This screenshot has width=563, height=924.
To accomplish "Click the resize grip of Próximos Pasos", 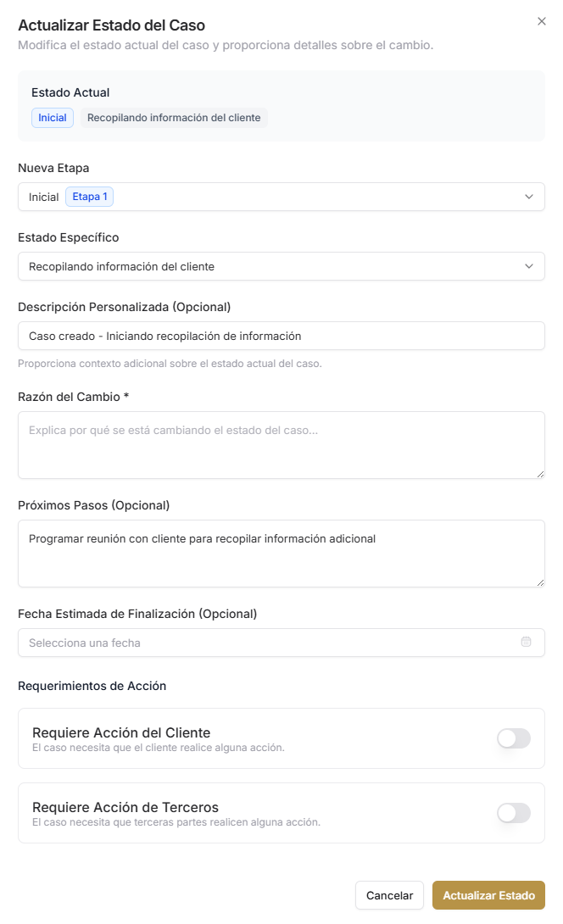I will (x=539, y=581).
